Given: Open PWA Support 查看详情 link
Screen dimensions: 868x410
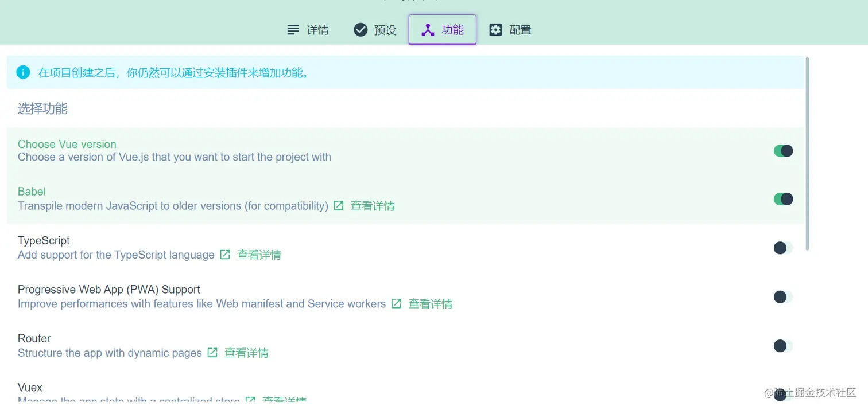Looking at the screenshot, I should (x=430, y=304).
